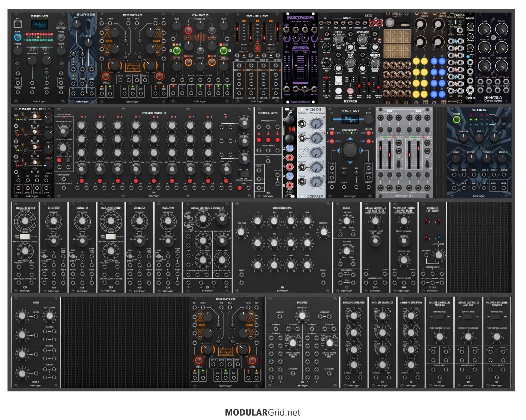Screen dimensions: 526x420
Task: Click the Input jack on A-136 DIS
Action: pyautogui.click(x=302, y=124)
